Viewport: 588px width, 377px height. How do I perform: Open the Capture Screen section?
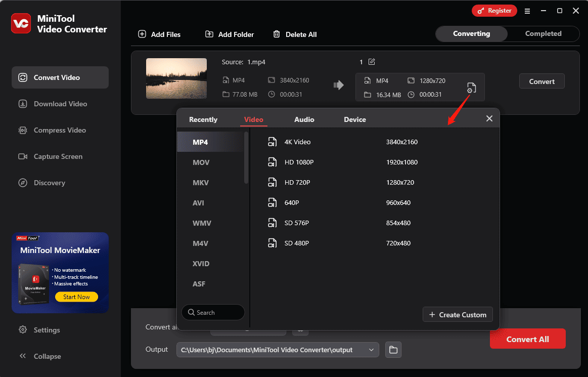pos(60,156)
